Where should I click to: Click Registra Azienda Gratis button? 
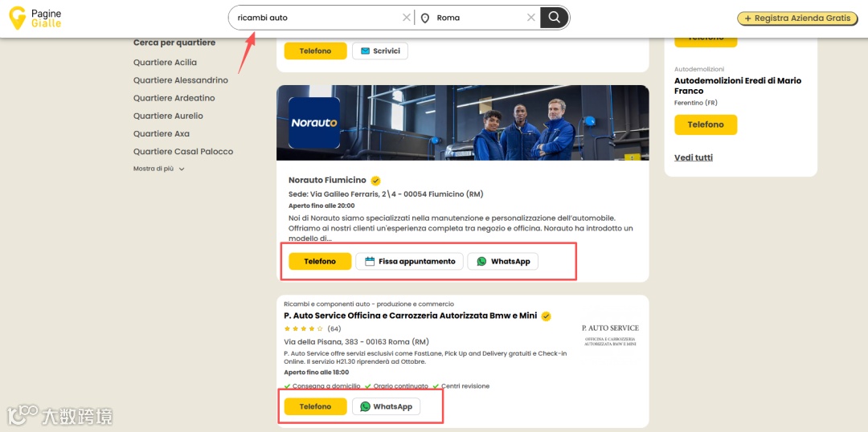pyautogui.click(x=800, y=18)
